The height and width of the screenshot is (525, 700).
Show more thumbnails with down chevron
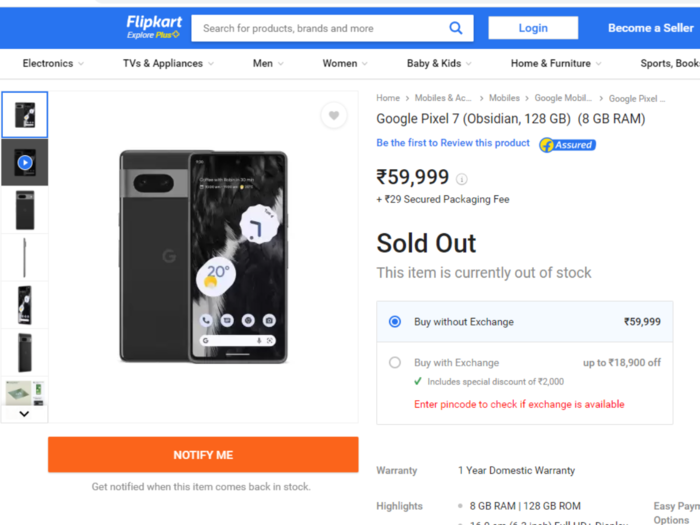tap(25, 414)
